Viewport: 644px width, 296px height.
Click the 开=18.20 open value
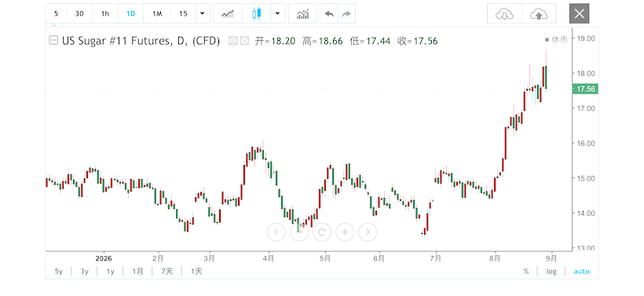click(275, 41)
